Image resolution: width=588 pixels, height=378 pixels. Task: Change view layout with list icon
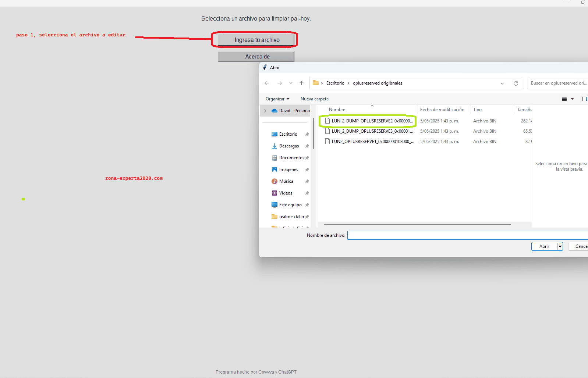click(x=564, y=99)
